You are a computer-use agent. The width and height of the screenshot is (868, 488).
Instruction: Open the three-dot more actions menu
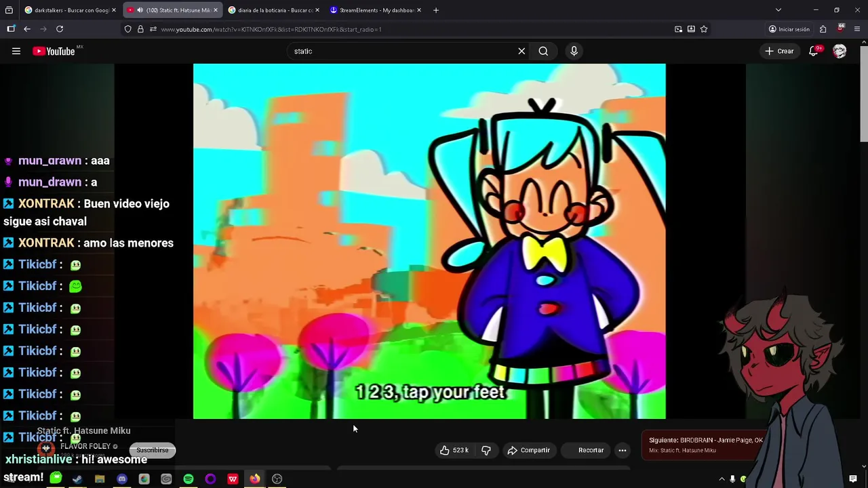pos(623,450)
